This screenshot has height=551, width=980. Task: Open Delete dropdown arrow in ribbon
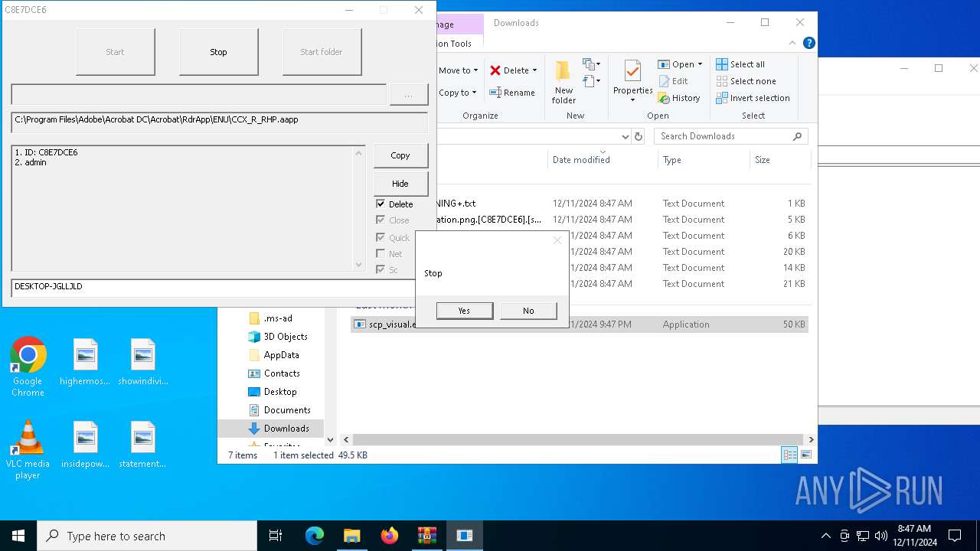pyautogui.click(x=534, y=70)
